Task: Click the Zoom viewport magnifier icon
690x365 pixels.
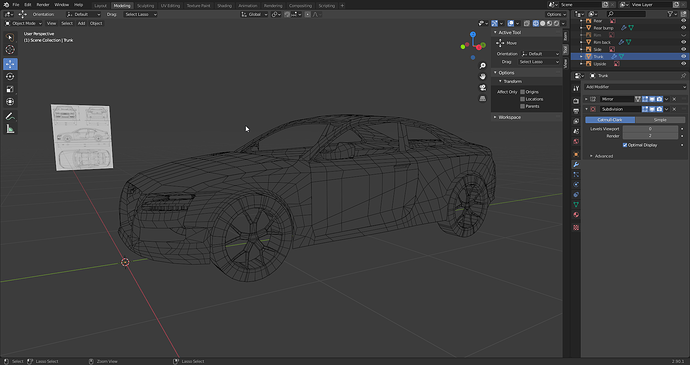Action: click(x=483, y=66)
